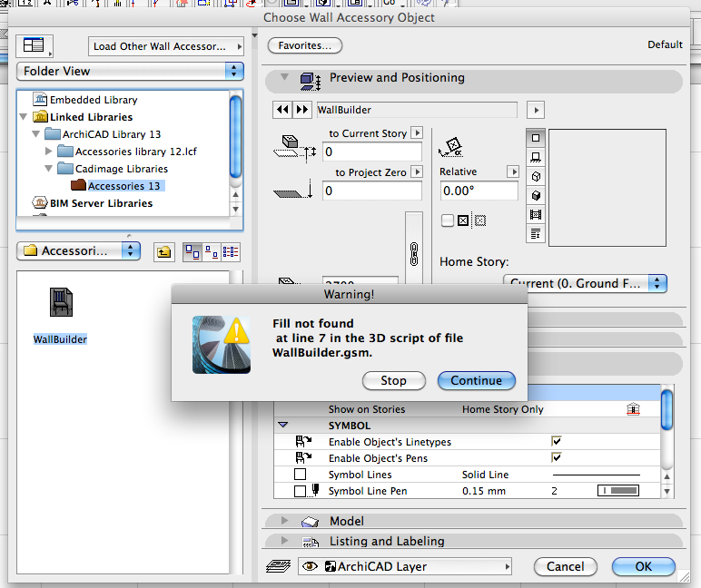Click the library view layout icon
This screenshot has height=588, width=701.
coord(34,45)
